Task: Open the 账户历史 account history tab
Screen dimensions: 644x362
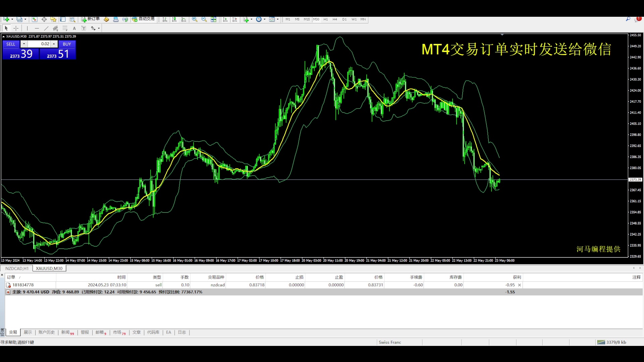Action: click(x=46, y=332)
